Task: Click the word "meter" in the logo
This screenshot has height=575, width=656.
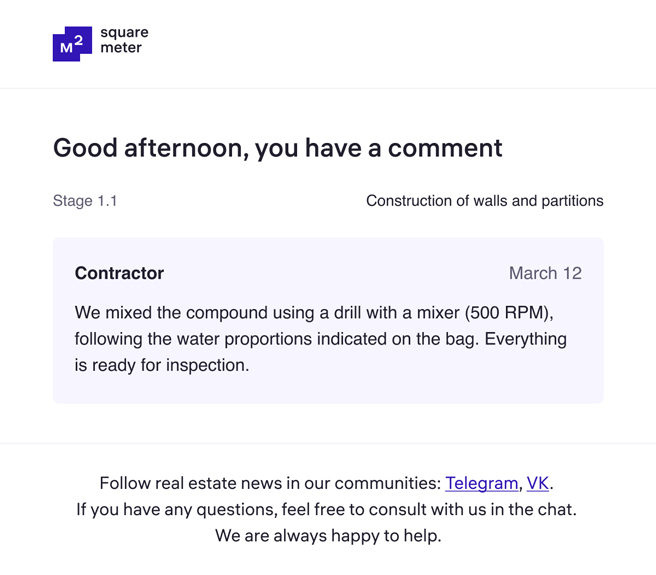Action: [121, 48]
